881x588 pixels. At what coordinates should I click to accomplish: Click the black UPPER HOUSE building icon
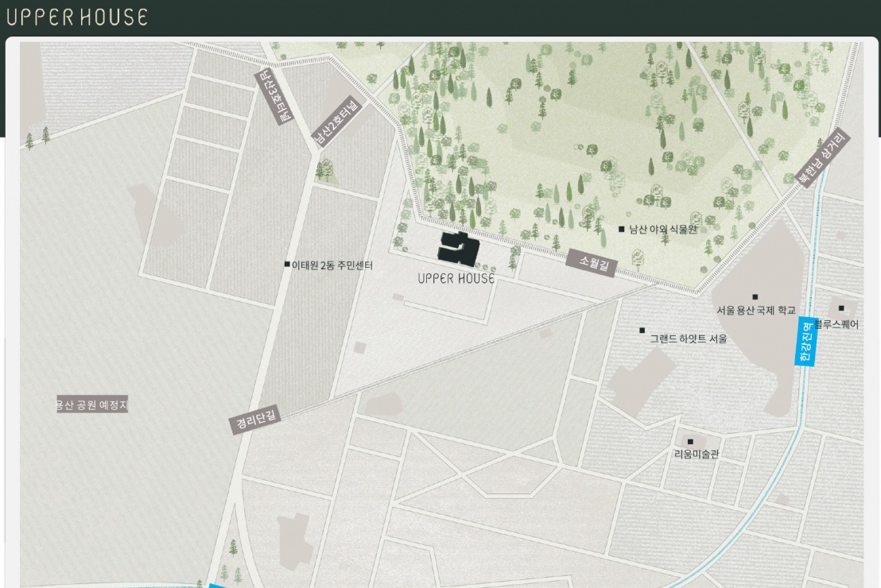(458, 248)
